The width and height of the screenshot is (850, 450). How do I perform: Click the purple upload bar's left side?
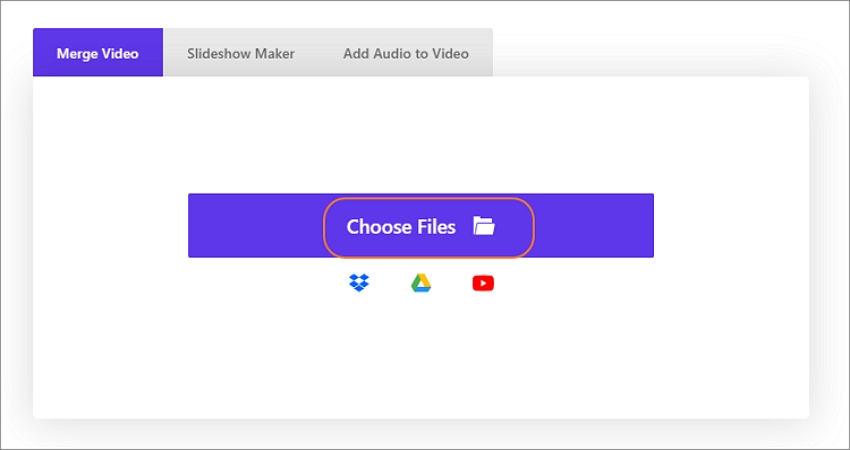click(x=255, y=226)
